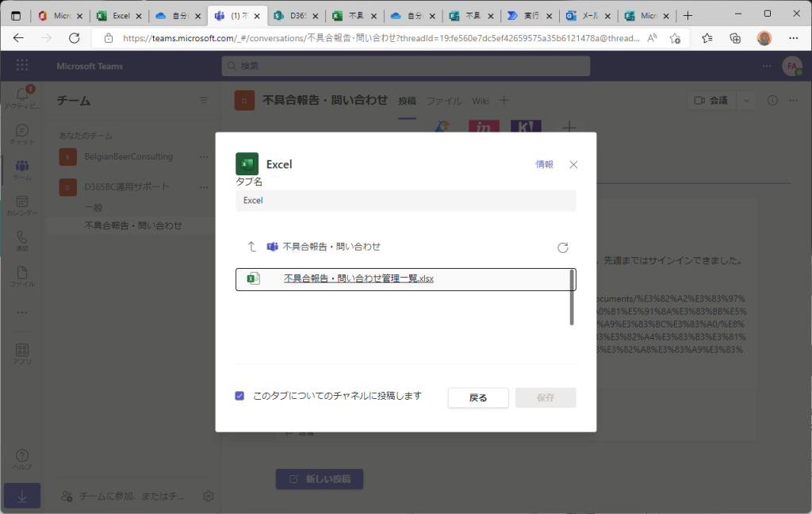The height and width of the screenshot is (514, 812).
Task: Switch to the 投稿 tab
Action: (x=407, y=101)
